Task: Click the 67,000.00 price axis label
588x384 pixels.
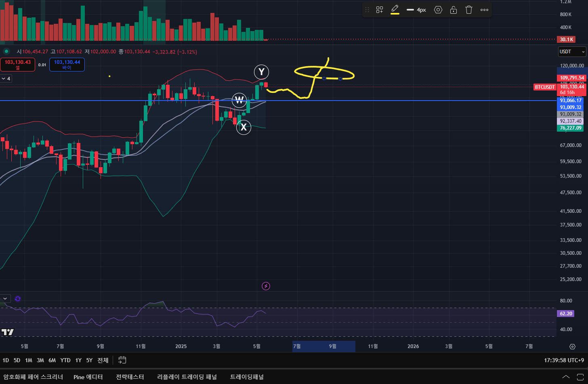Action: (x=571, y=145)
